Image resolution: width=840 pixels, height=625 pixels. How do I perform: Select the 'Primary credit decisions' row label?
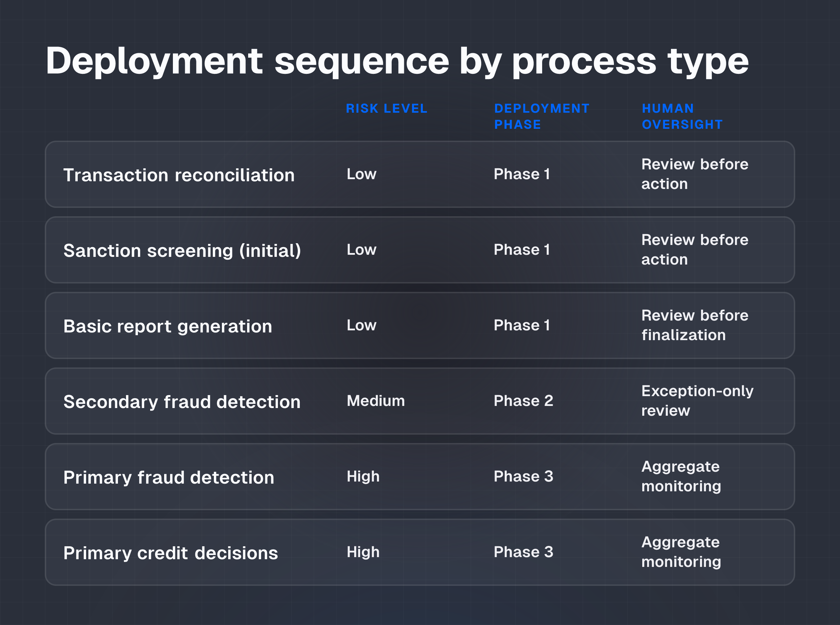[171, 553]
